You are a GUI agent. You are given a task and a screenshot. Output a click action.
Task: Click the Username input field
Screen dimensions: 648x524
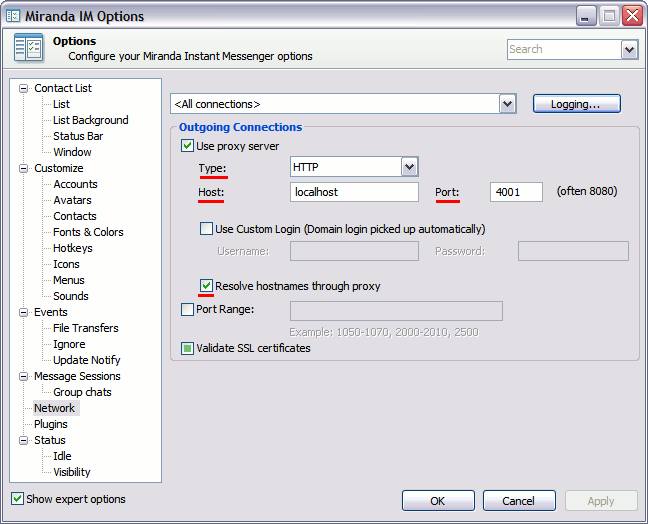coord(354,251)
